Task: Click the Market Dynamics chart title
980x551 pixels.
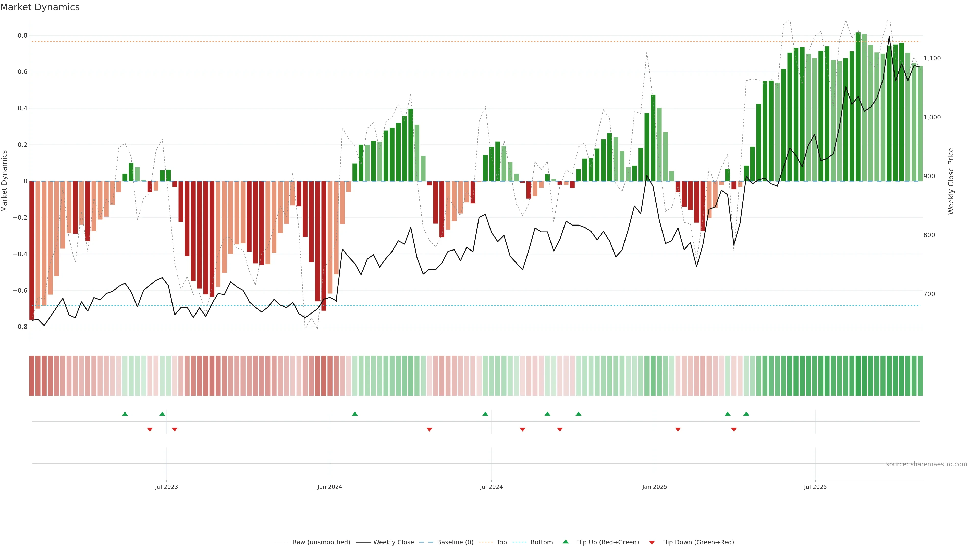Action: click(40, 7)
